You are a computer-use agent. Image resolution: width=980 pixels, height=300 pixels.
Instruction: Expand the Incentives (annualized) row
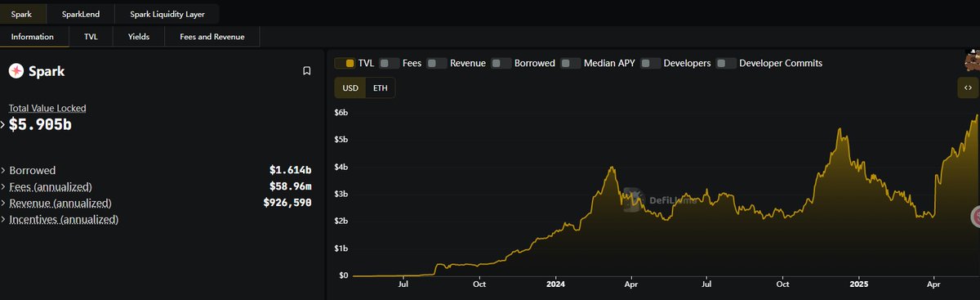2,220
